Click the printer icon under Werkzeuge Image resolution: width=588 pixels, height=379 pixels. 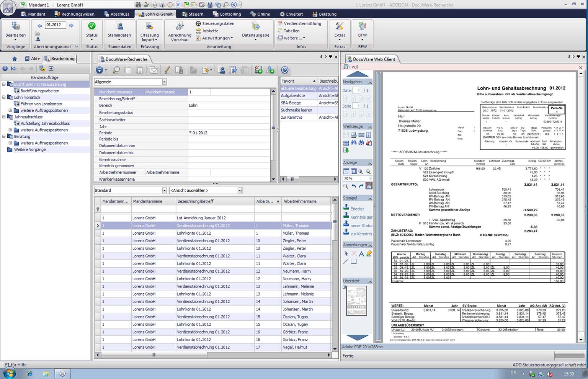tap(354, 135)
